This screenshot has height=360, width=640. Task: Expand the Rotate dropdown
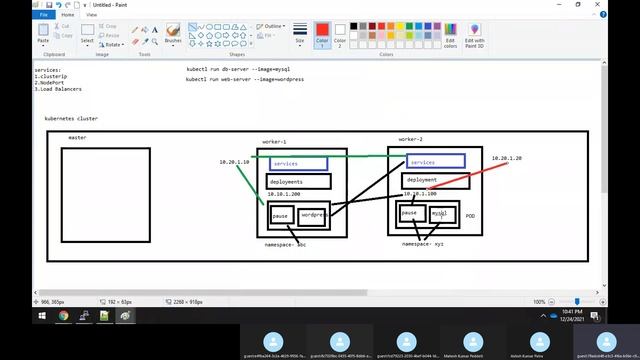[123, 44]
